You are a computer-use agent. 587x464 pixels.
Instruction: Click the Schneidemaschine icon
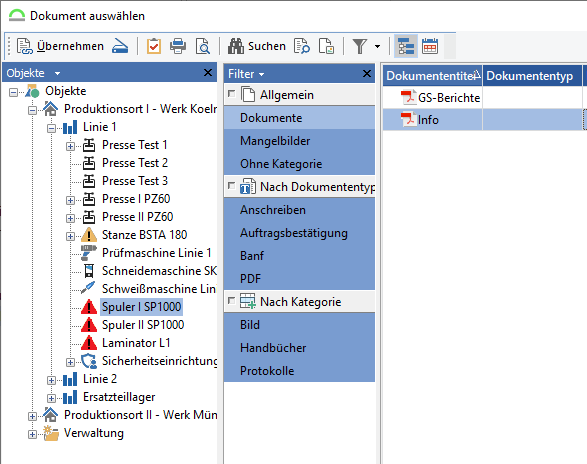89,271
